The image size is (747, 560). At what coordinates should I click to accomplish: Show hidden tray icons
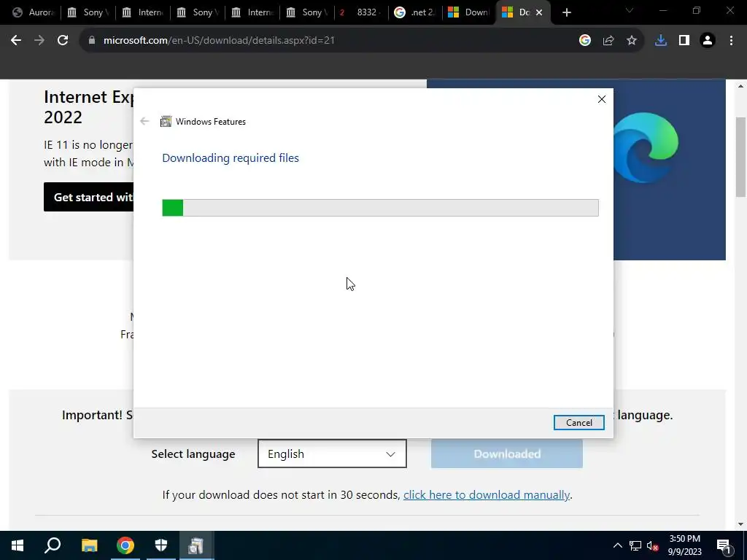pyautogui.click(x=617, y=545)
